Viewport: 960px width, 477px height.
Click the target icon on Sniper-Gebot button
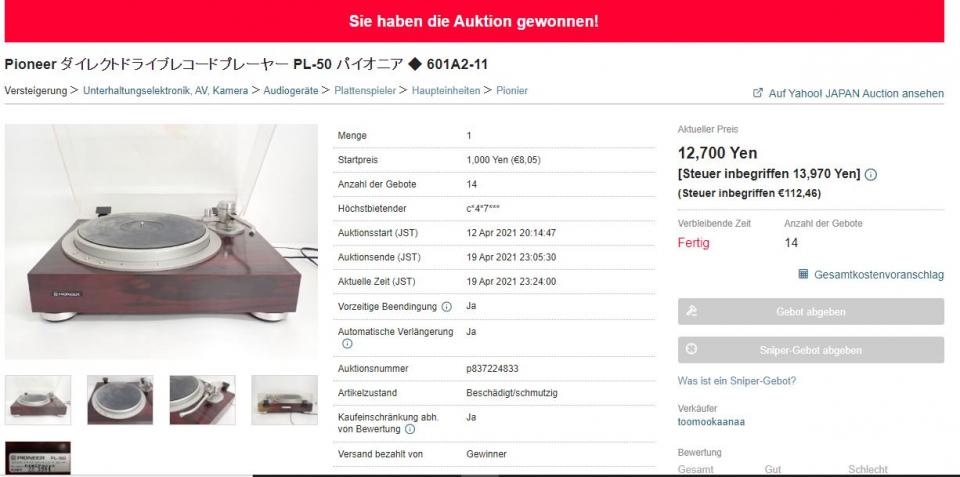[692, 350]
